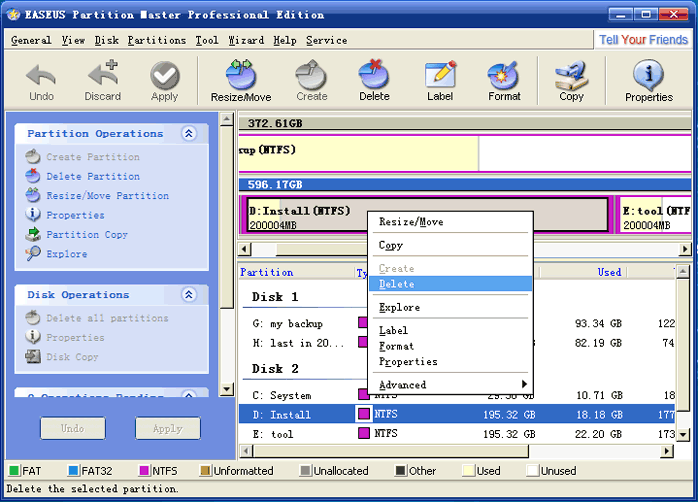Select the Resize/Move toolbar icon
This screenshot has width=698, height=502.
tap(241, 81)
